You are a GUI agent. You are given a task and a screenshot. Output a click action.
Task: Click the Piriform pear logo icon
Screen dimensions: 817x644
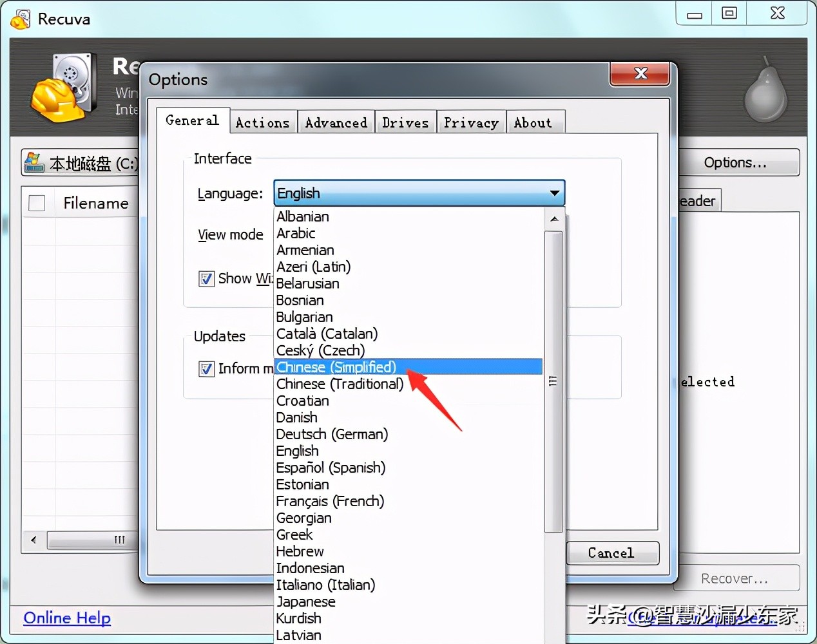coord(765,92)
